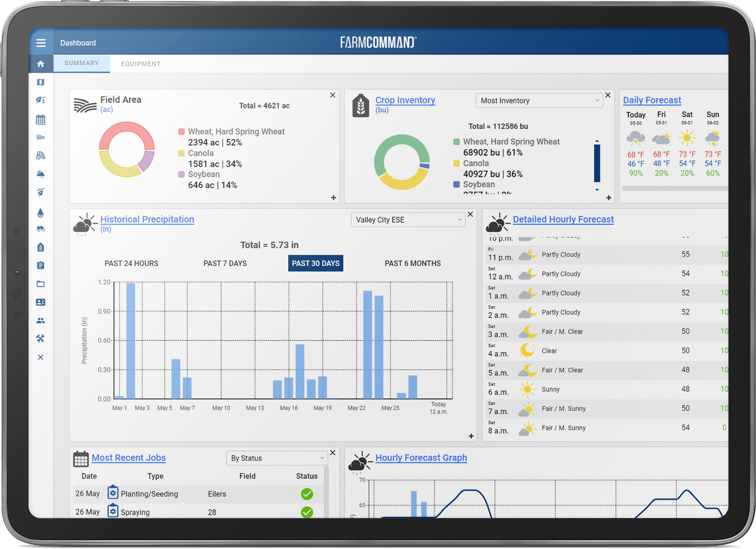
Task: Select the wrench and screwdriver tools icon
Action: 41,338
